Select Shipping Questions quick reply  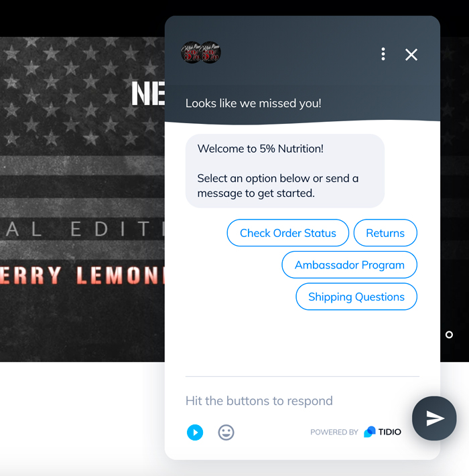tap(356, 297)
